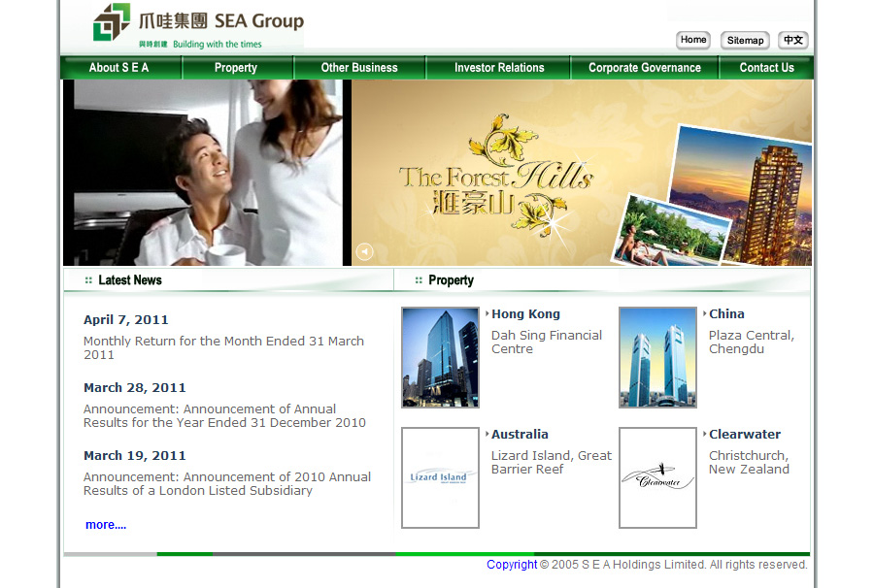Navigate to Corporate Governance
This screenshot has height=588, width=874.
(645, 68)
